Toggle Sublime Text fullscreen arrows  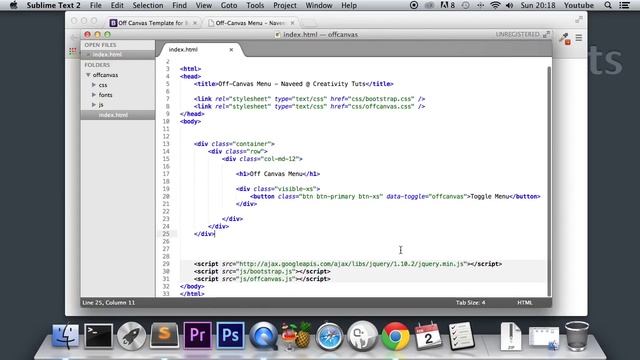click(x=546, y=35)
